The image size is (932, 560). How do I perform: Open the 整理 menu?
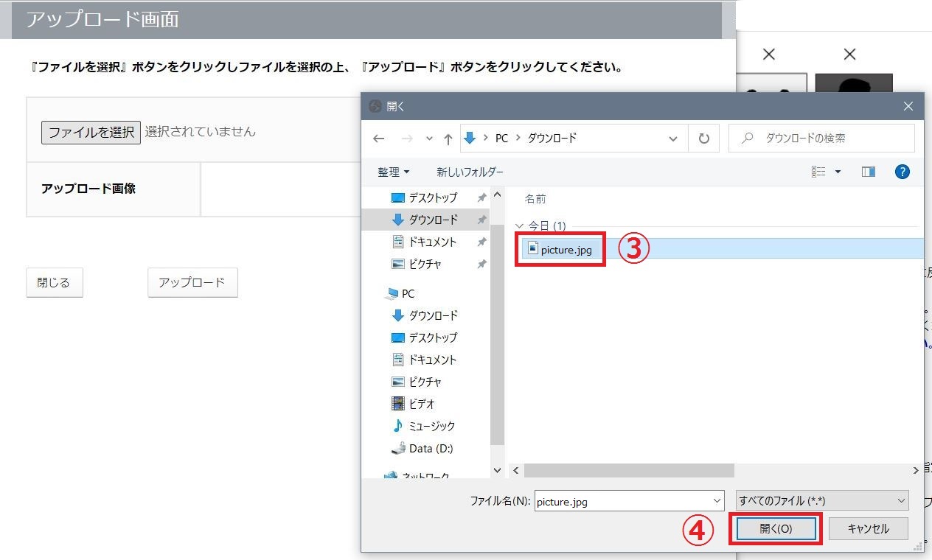point(393,172)
